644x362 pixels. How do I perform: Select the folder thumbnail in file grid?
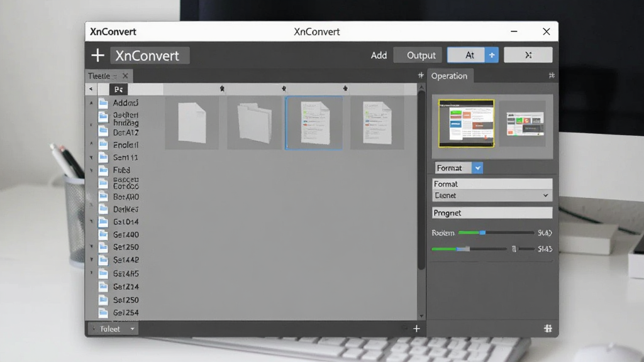[254, 123]
